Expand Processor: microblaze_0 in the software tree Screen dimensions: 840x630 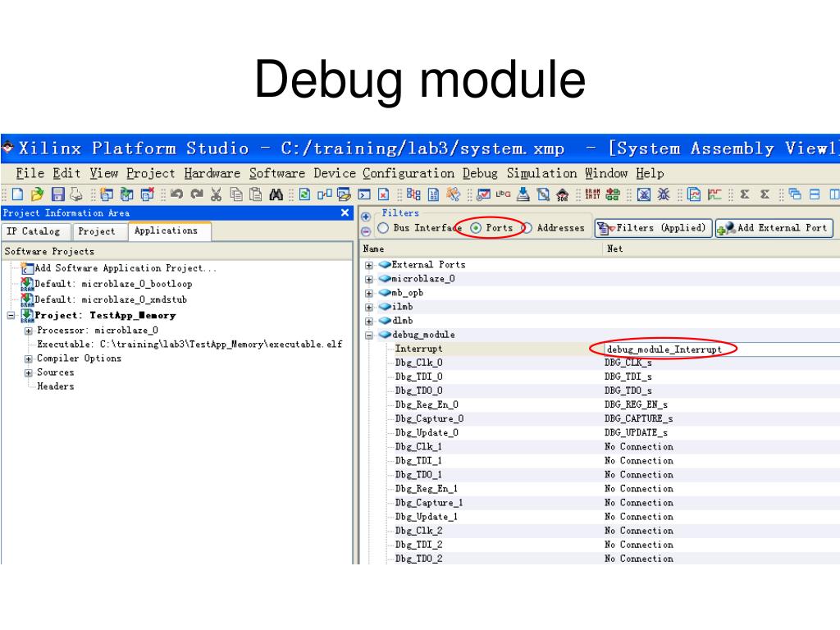(x=29, y=331)
